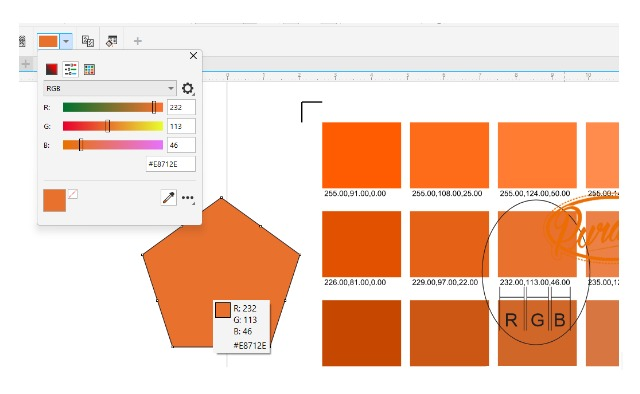
Task: Click the edit fill icon in toolbar
Action: point(111,41)
